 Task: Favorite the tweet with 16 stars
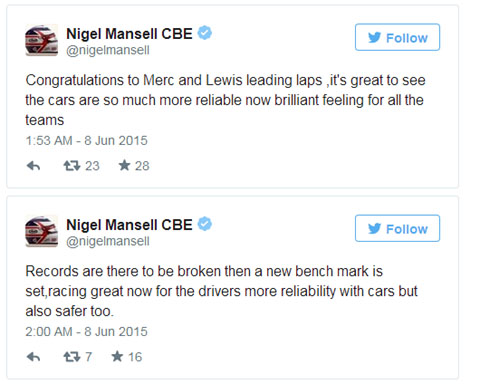(117, 357)
